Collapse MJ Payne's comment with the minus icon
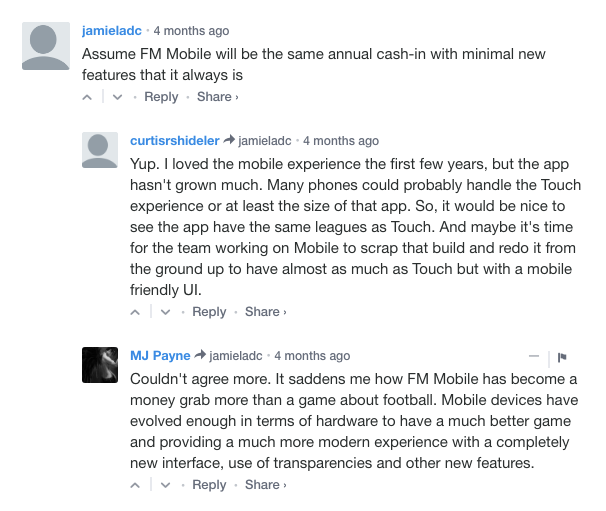This screenshot has height=511, width=606. pos(534,356)
